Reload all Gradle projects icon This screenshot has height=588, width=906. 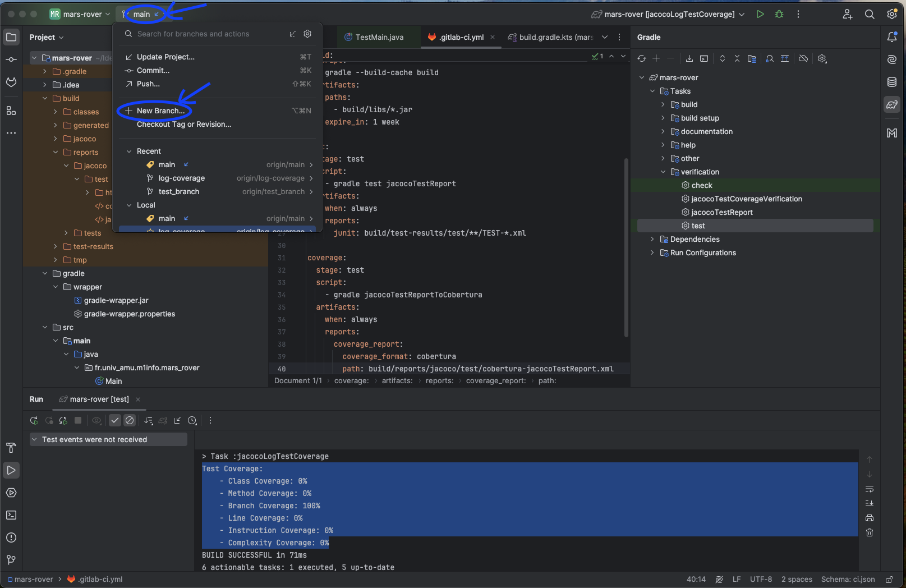tap(642, 58)
